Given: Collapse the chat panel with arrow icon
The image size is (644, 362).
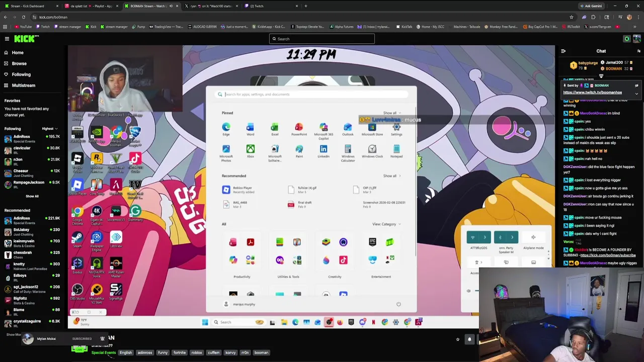Looking at the screenshot, I should [x=563, y=51].
